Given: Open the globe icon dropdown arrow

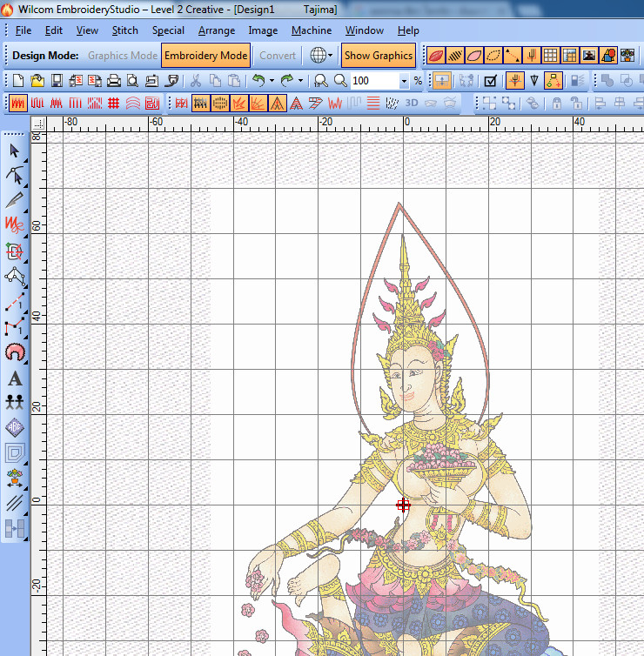Looking at the screenshot, I should [x=330, y=55].
